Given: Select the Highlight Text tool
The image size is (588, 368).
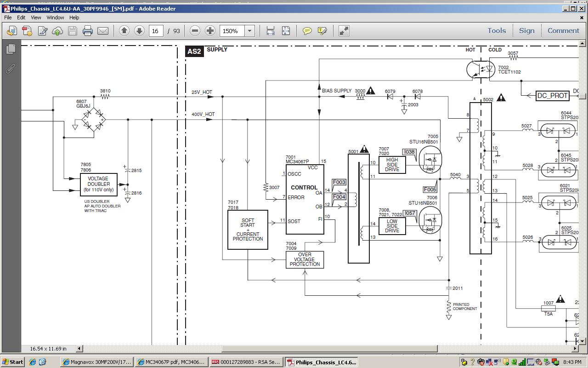Looking at the screenshot, I should coord(322,31).
